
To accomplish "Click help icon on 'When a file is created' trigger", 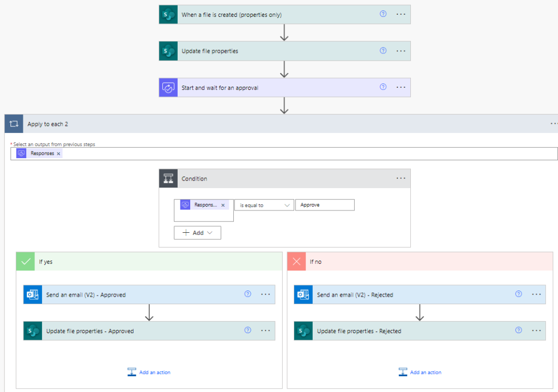I will pyautogui.click(x=383, y=14).
